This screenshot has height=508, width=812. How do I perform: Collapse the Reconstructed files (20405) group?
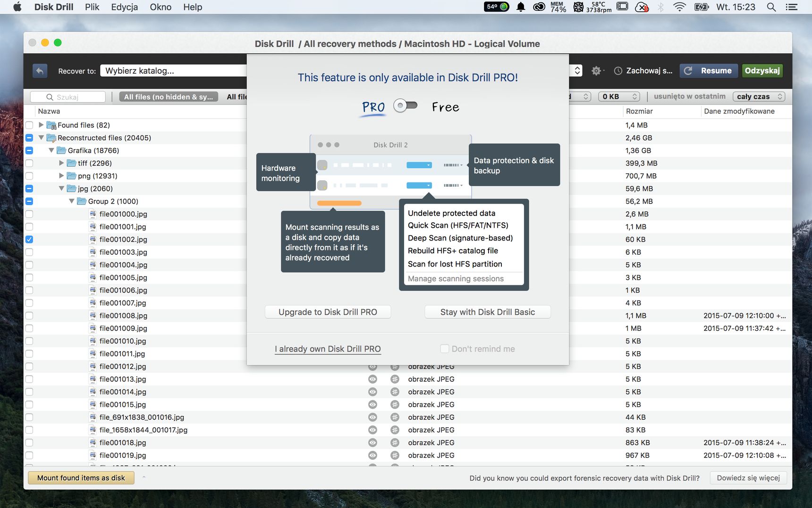(41, 138)
